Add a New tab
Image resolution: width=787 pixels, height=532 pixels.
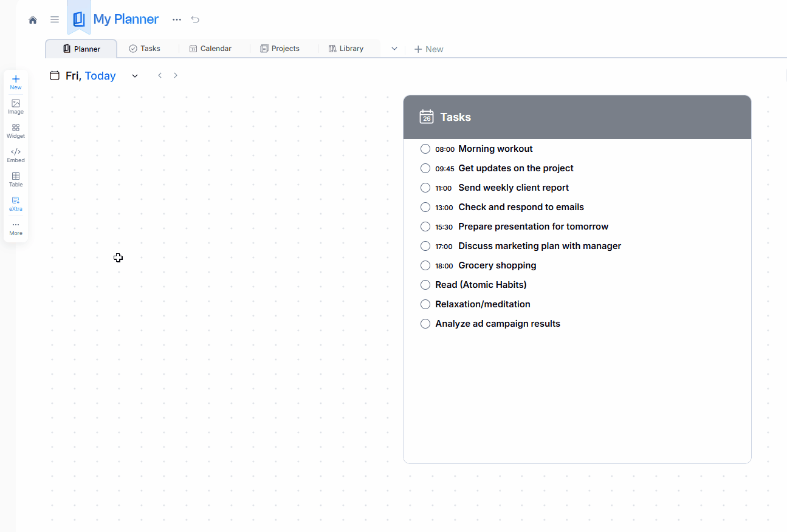[428, 49]
